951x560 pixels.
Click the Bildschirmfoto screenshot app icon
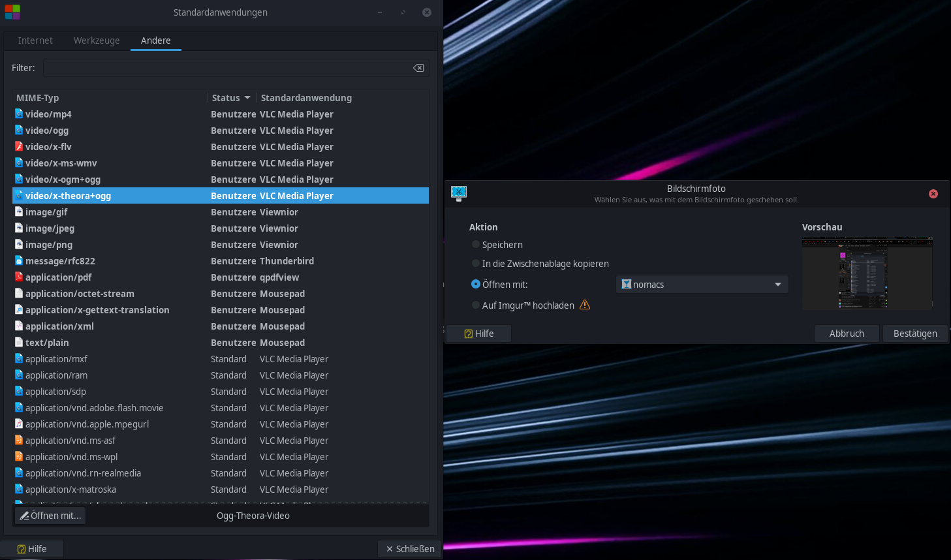[x=459, y=193]
